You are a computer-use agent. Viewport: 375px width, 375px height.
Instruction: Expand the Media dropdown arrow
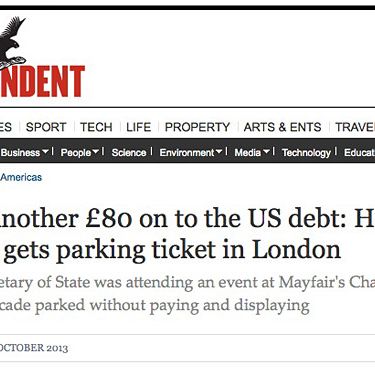(x=266, y=152)
